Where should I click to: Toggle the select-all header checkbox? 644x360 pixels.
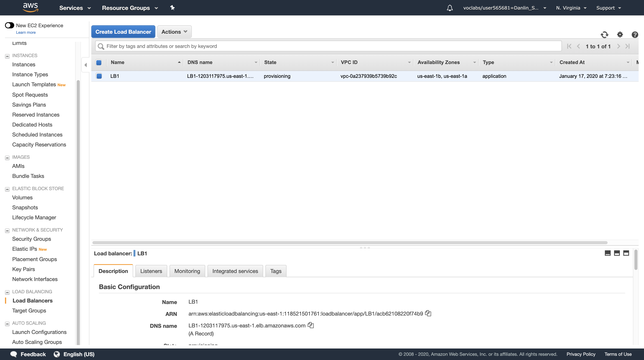(x=99, y=62)
